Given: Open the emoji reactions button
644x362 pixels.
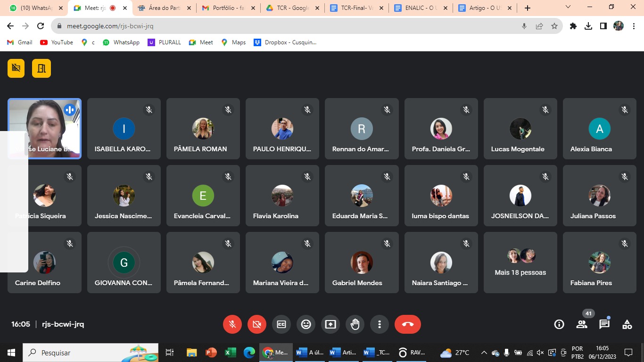Looking at the screenshot, I should pos(306,324).
